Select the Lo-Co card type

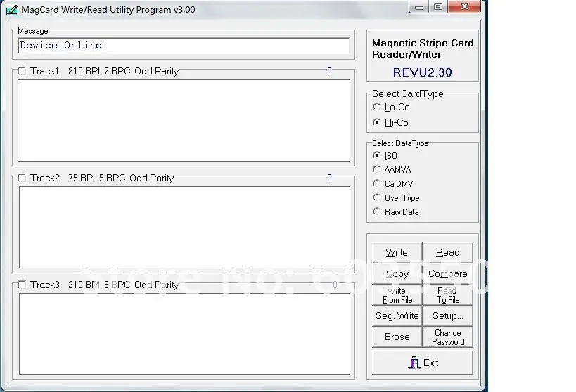pos(376,107)
